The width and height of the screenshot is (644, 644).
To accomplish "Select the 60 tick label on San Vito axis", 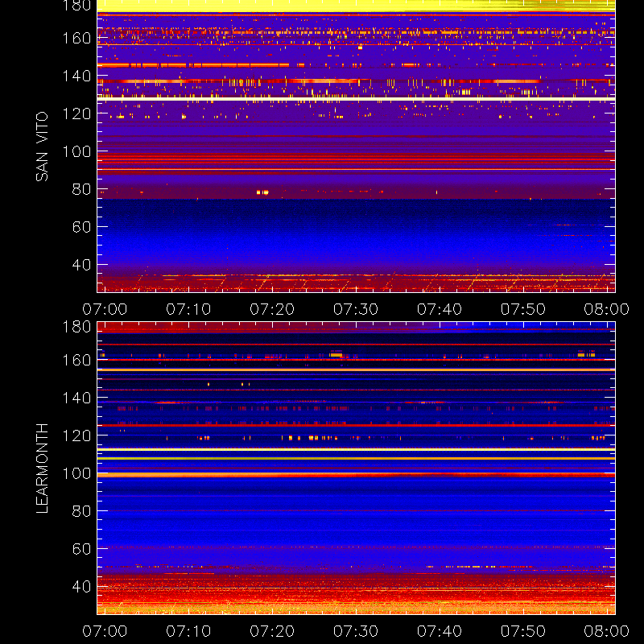I will click(81, 227).
